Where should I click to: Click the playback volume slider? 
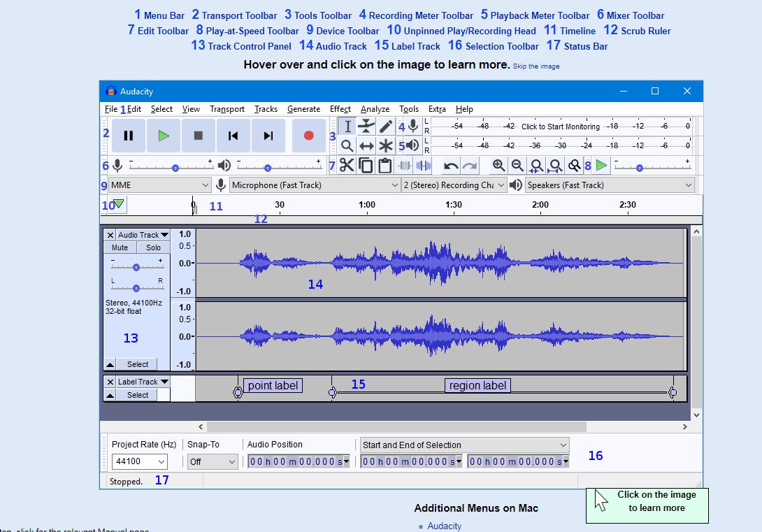[x=266, y=167]
